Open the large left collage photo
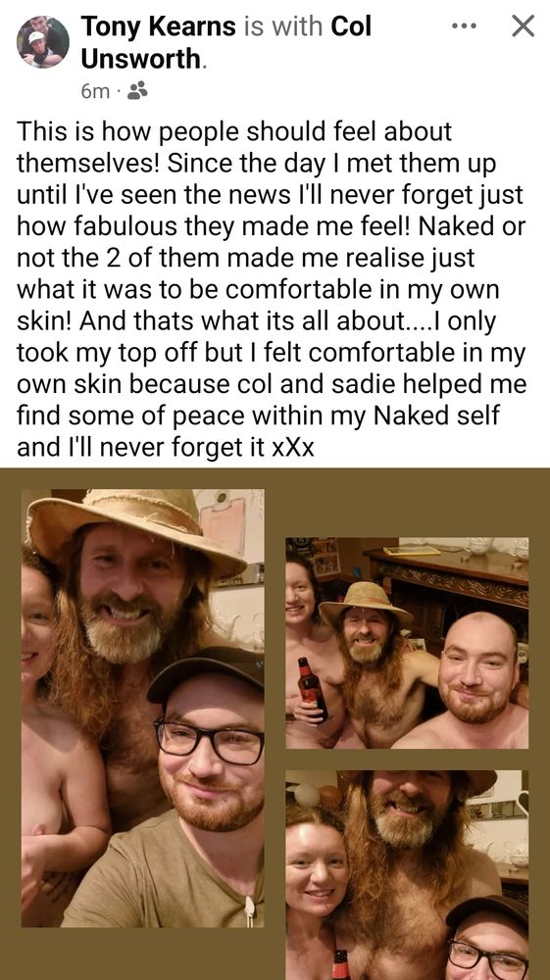 pos(142,708)
